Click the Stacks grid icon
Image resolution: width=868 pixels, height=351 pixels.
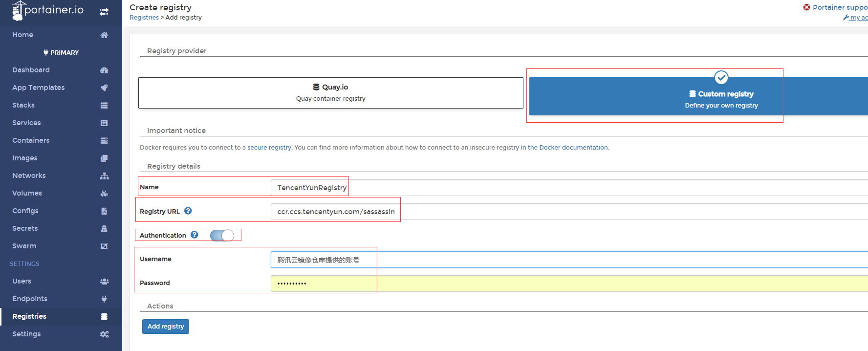point(104,106)
